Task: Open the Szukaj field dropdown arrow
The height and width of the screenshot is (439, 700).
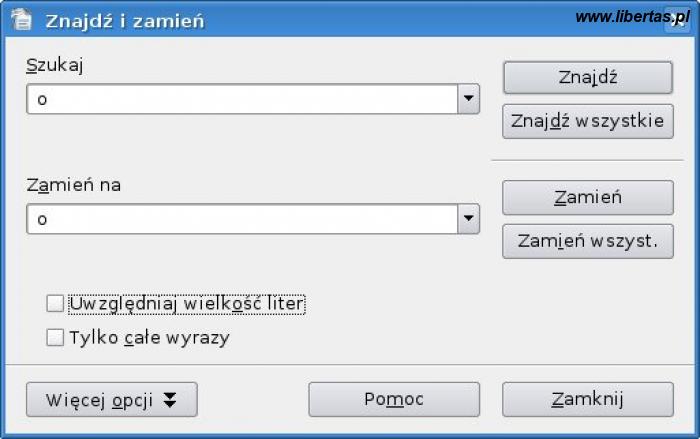Action: point(468,99)
